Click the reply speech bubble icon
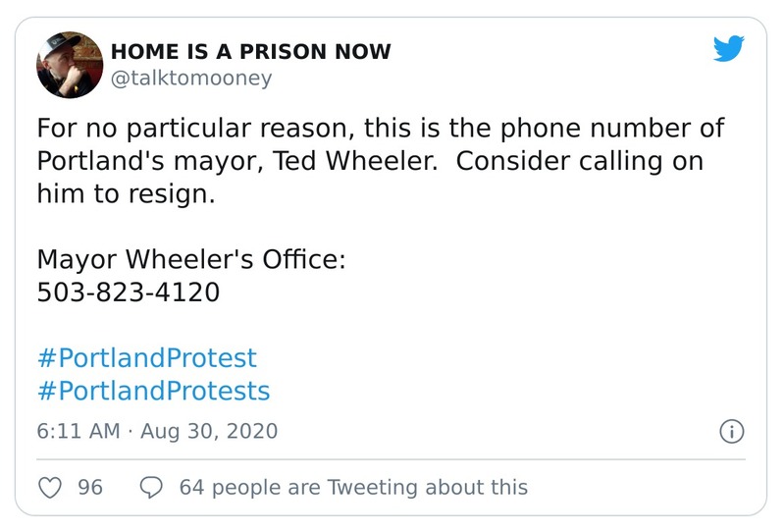Viewport: 784px width, 532px height. coord(152,487)
